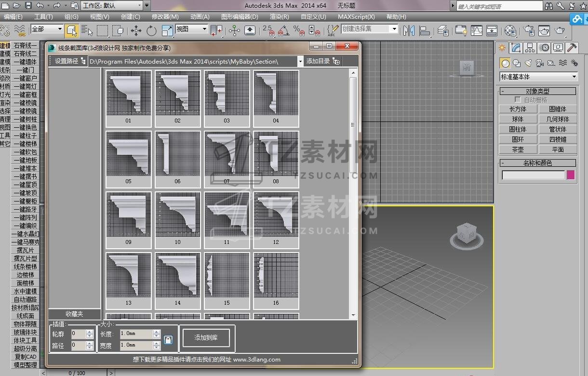Viewport: 588px width, 376px height.
Task: Open the 修改器(M) menu
Action: [165, 16]
